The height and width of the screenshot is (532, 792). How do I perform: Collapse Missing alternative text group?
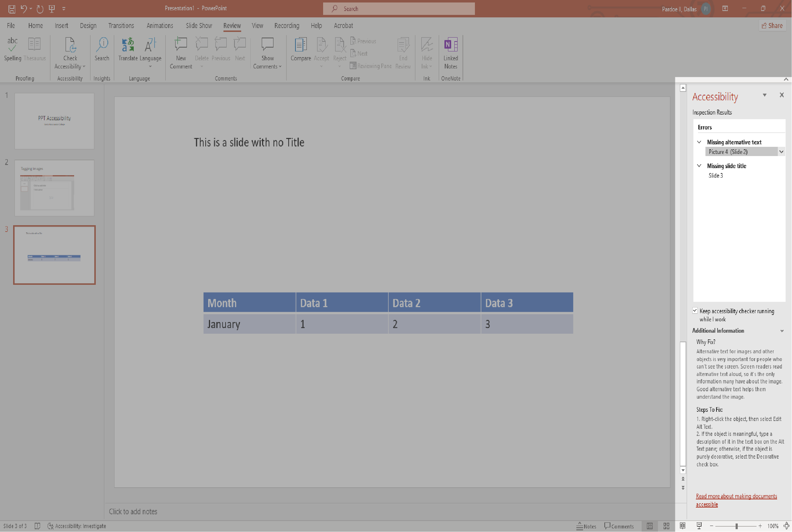click(x=699, y=142)
